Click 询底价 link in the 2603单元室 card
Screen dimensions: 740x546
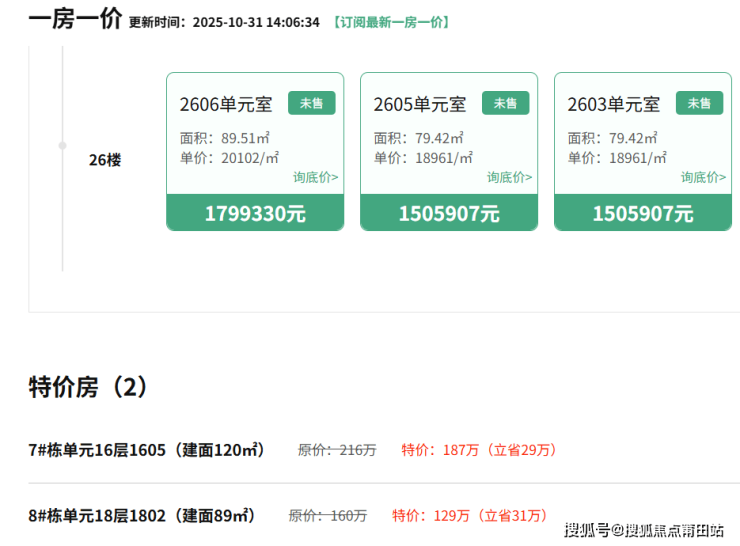703,177
